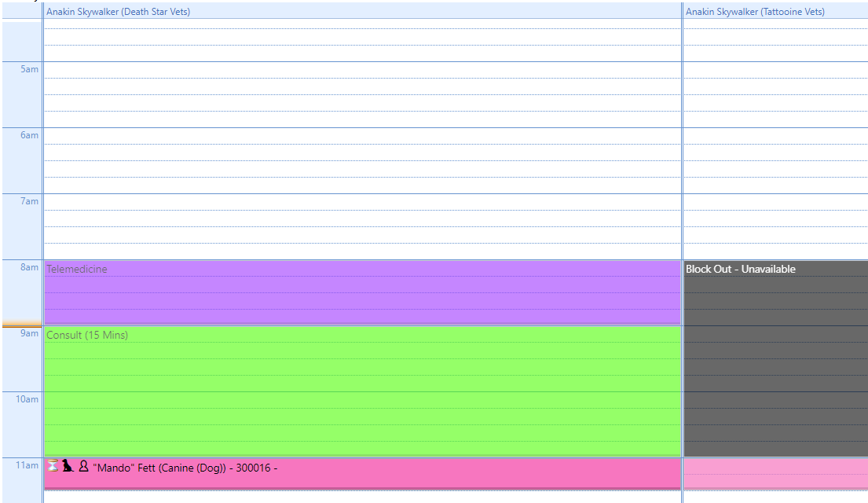Screen dimensions: 868x503
Task: Select the Anakin Skywalker (Tattooine Vets) column header
Action: (755, 12)
